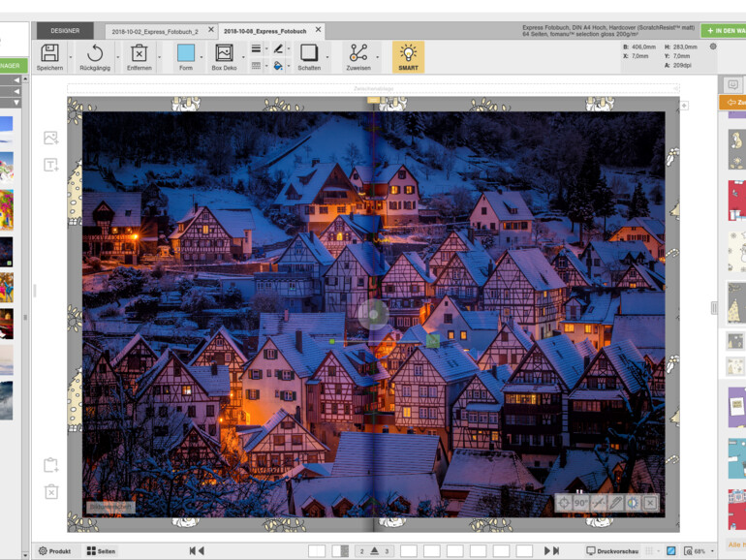Open the Speichern dropdown arrow
Screen dimensions: 746x560
71,57
